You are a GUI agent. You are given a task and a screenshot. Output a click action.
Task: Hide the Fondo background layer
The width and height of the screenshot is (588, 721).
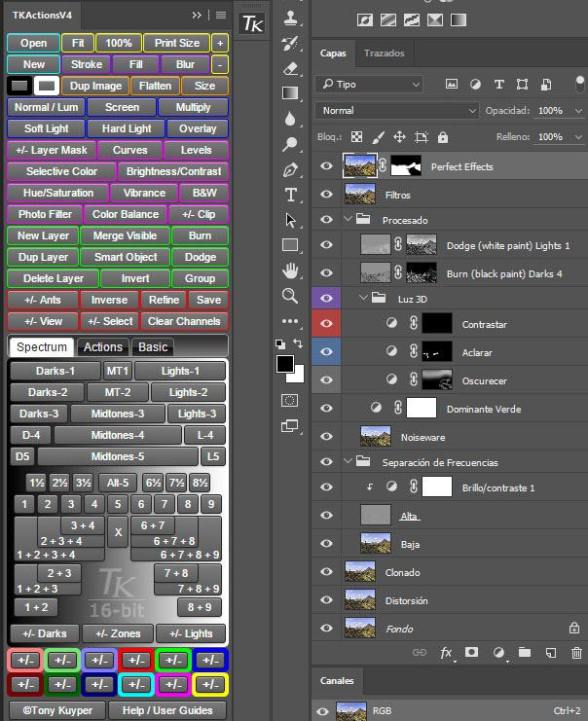326,629
